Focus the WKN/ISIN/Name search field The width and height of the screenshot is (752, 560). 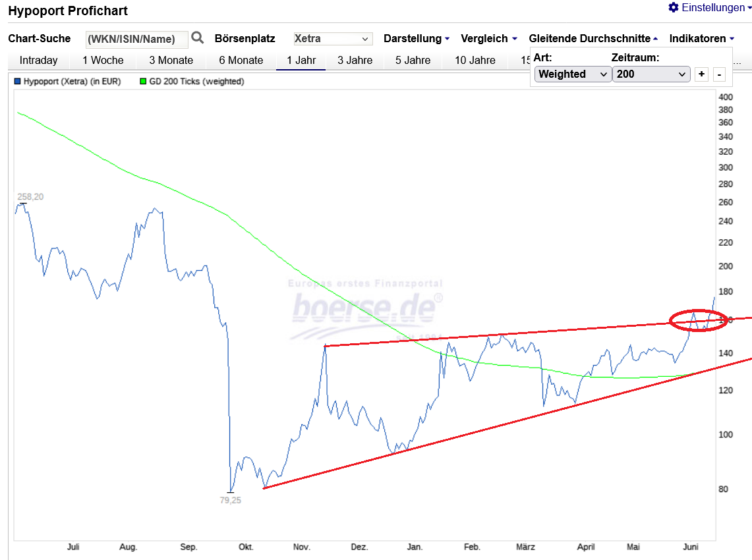[x=136, y=40]
